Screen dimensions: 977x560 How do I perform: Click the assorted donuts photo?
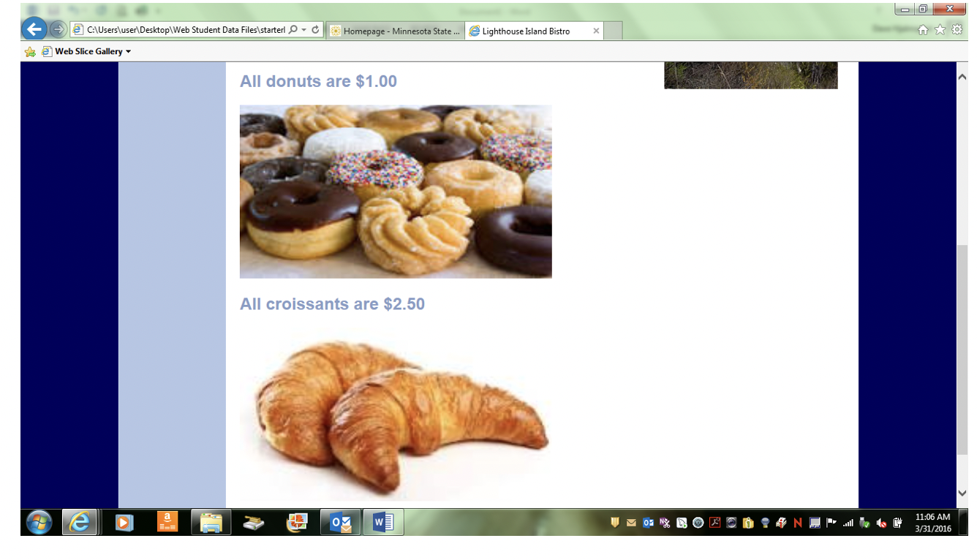coord(395,191)
